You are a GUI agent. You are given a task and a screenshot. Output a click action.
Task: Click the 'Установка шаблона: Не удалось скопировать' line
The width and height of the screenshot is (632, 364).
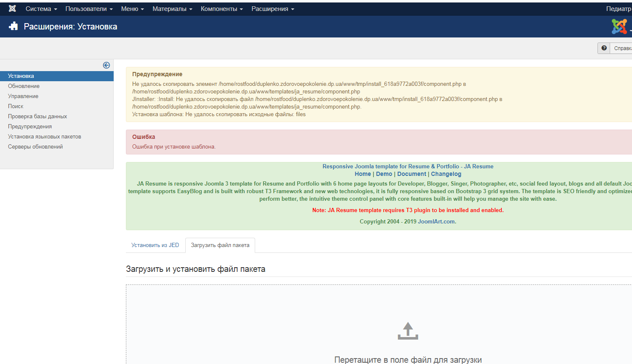(219, 114)
